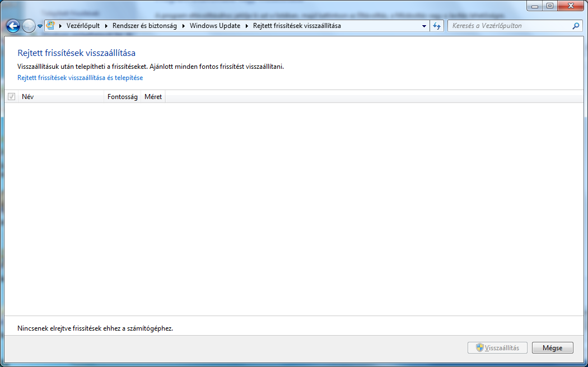Click the Nincsenek elrejtve frissítések status text
This screenshot has height=367, width=588.
coord(95,328)
